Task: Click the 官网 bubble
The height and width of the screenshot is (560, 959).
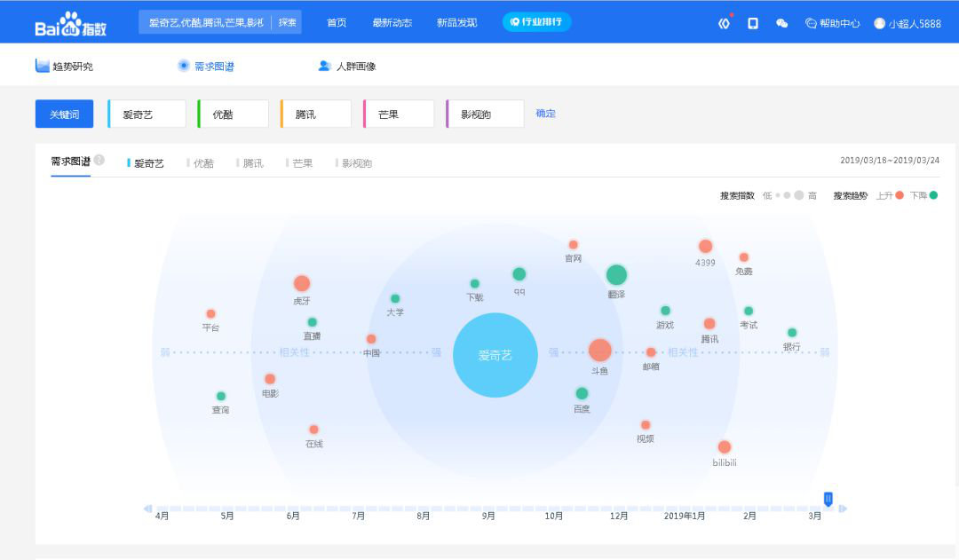Action: (x=573, y=245)
